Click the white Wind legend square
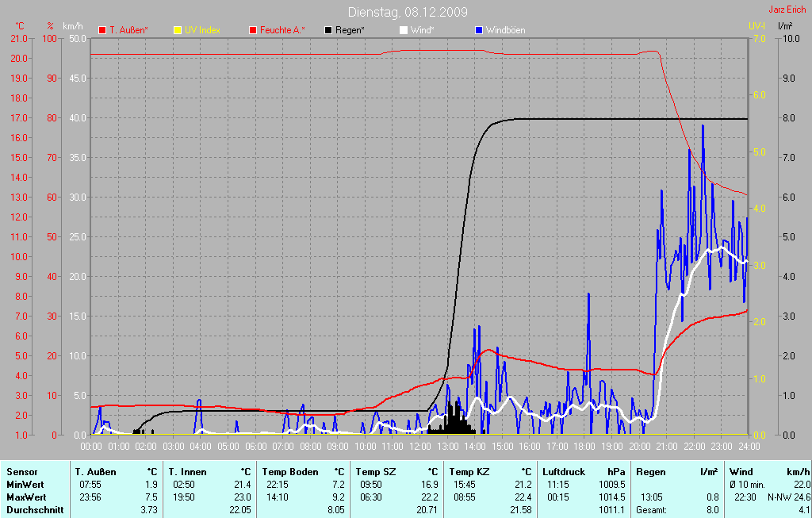Screen dimensions: 812x518 [404, 30]
